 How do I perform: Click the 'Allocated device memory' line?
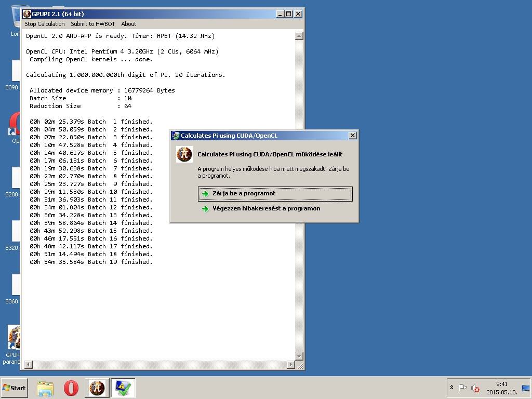coord(102,90)
